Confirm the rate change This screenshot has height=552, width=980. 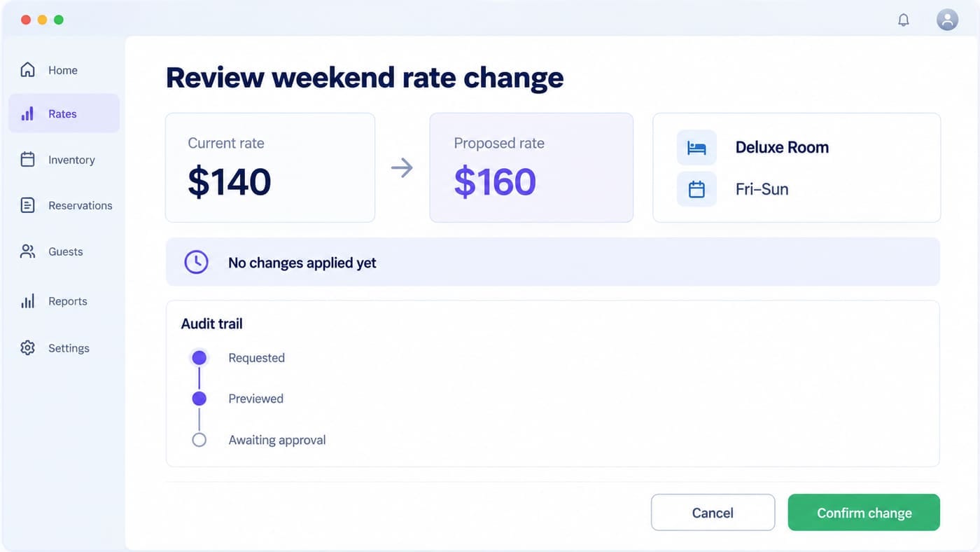coord(864,513)
